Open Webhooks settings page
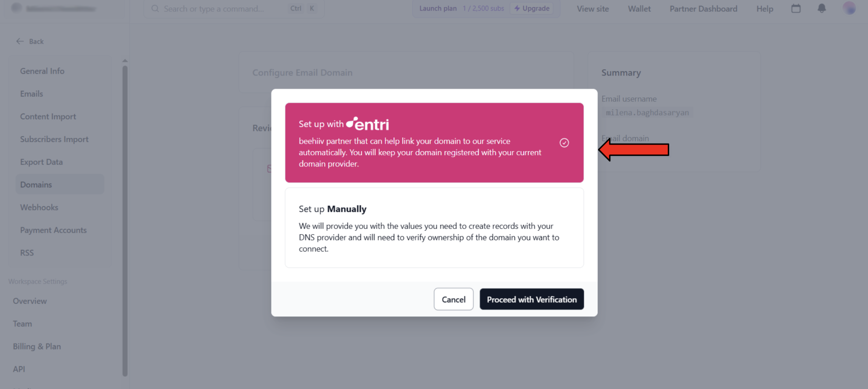Viewport: 868px width, 389px height. pos(39,207)
